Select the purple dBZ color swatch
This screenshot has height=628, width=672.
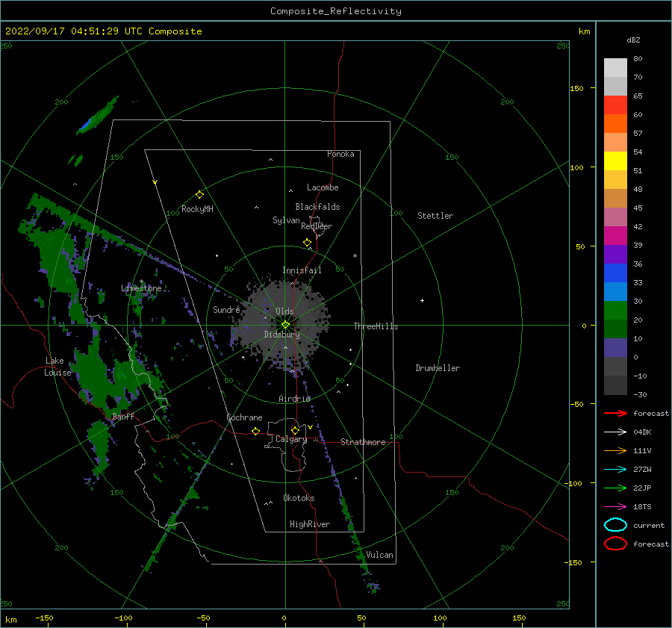615,255
